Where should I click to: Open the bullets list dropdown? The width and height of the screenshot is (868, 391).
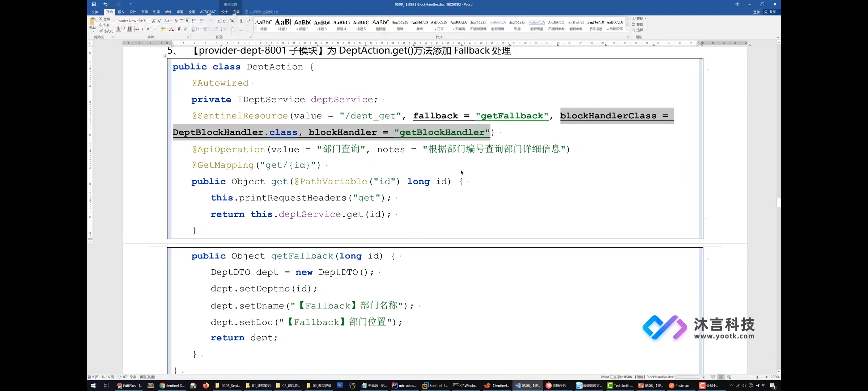click(x=198, y=21)
